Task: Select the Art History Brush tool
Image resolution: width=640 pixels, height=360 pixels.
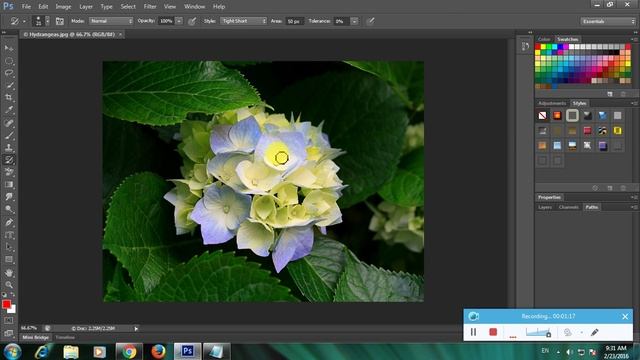Action: coord(9,160)
